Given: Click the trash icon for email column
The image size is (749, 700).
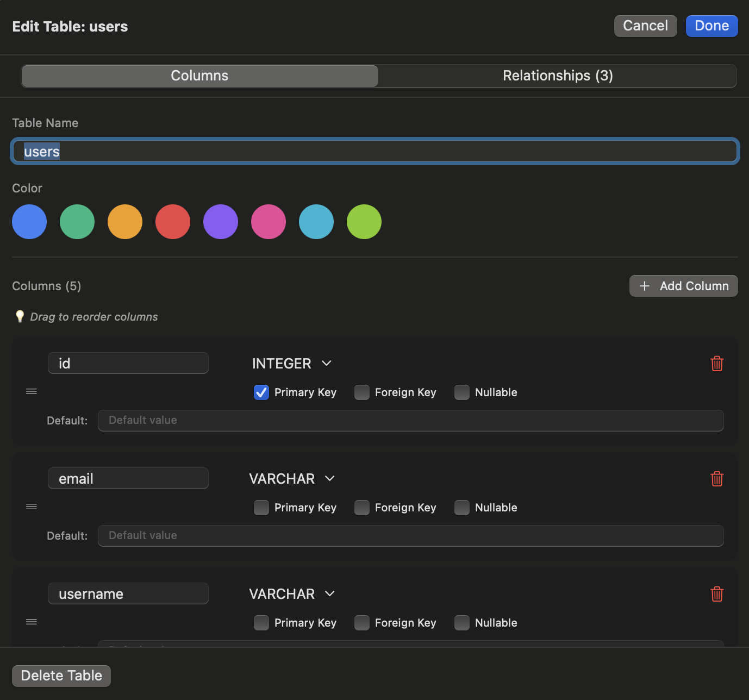Looking at the screenshot, I should 717,479.
